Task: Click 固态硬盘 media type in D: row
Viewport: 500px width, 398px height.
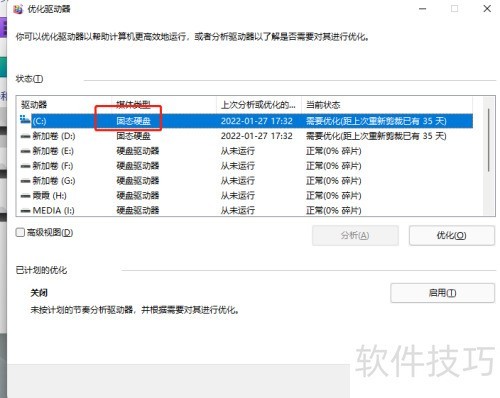Action: (x=133, y=136)
